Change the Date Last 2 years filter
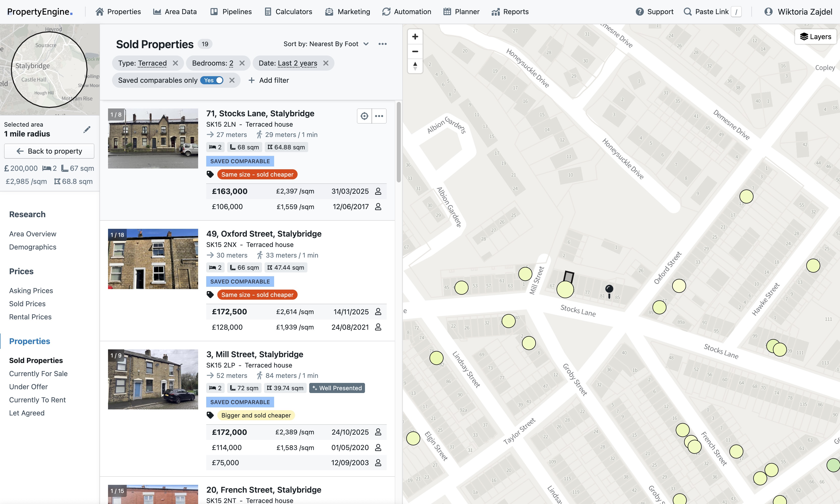The width and height of the screenshot is (840, 504). 297,63
